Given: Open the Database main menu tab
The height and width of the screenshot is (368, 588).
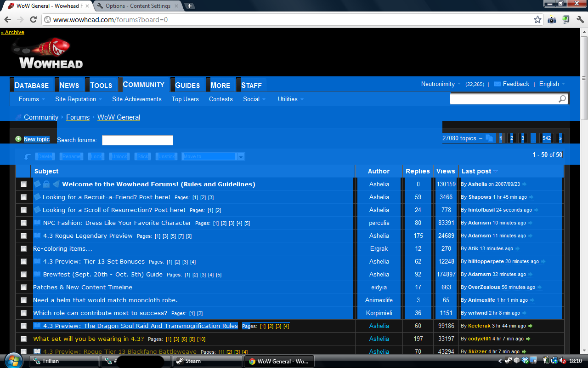Looking at the screenshot, I should point(31,85).
